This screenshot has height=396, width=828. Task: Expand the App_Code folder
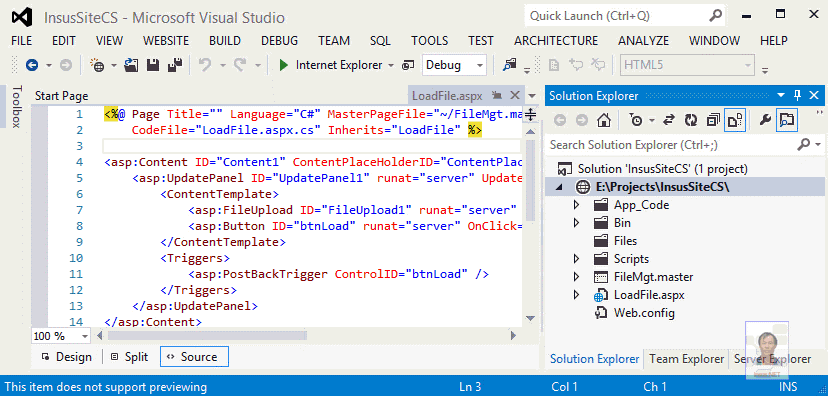576,205
